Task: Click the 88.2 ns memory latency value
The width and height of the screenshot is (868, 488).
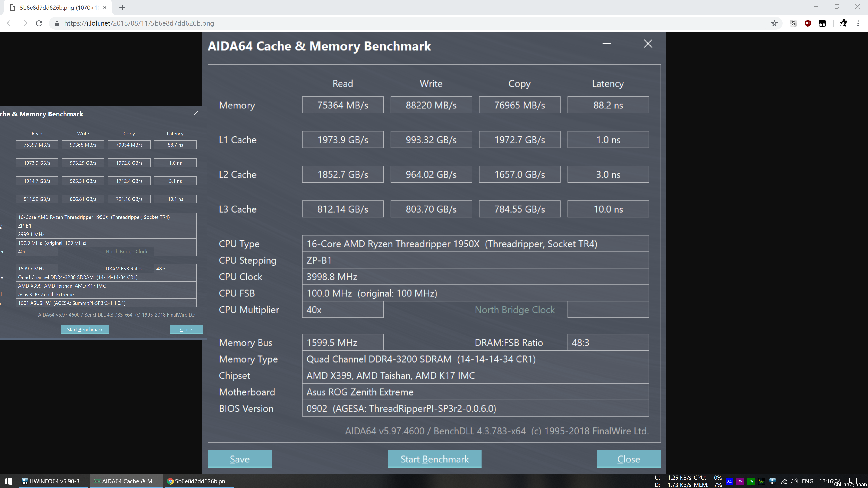Action: coord(608,105)
